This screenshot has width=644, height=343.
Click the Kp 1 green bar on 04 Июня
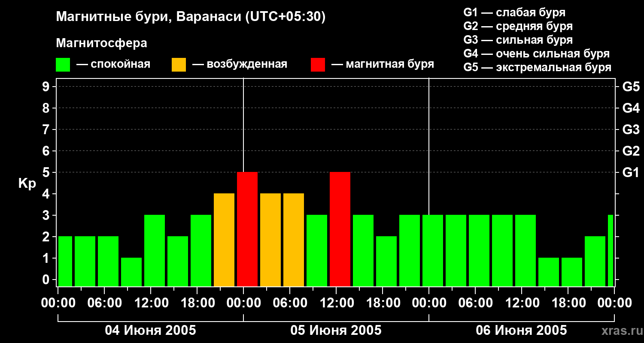point(131,272)
